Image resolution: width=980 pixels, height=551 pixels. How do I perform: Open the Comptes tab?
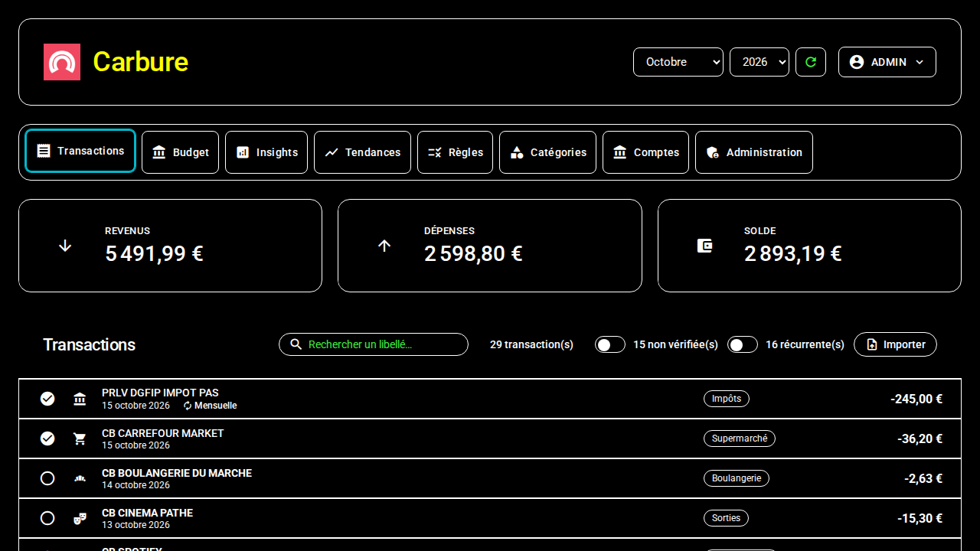(645, 152)
